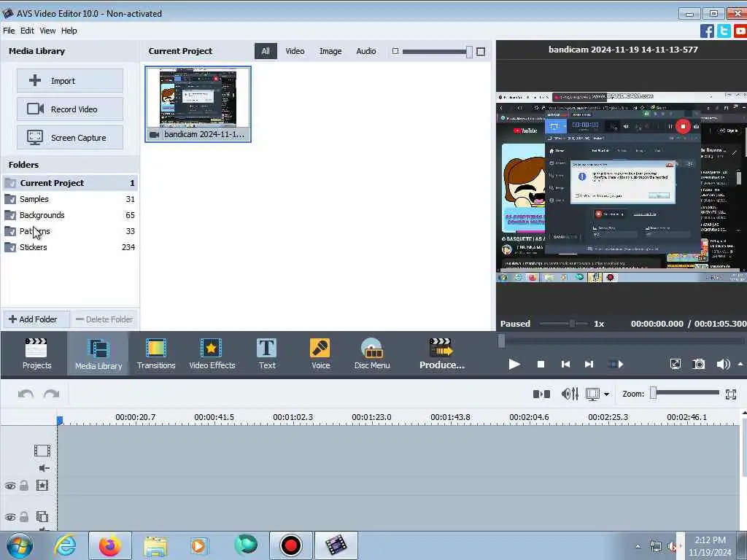
Task: Select the video effects track star icon
Action: [x=42, y=485]
